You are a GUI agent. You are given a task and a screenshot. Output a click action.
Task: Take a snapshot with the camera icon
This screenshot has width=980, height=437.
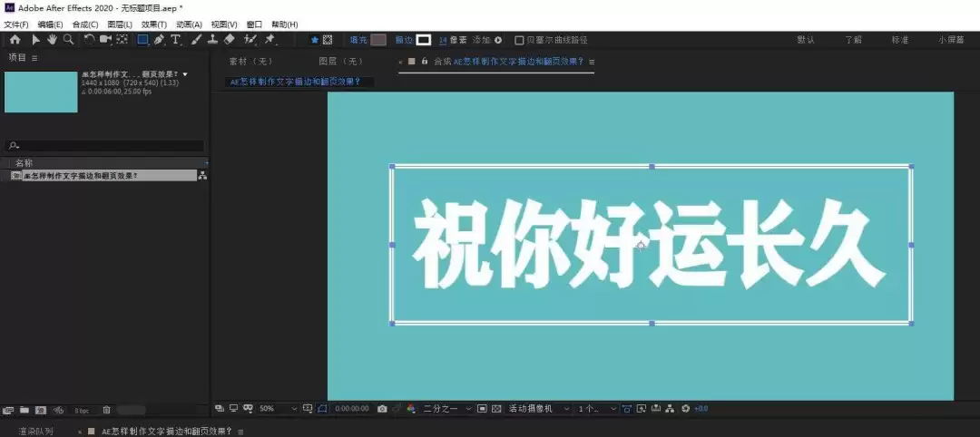tap(382, 408)
